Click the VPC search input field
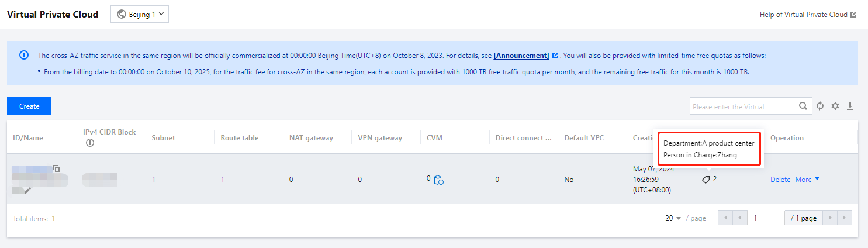 742,106
